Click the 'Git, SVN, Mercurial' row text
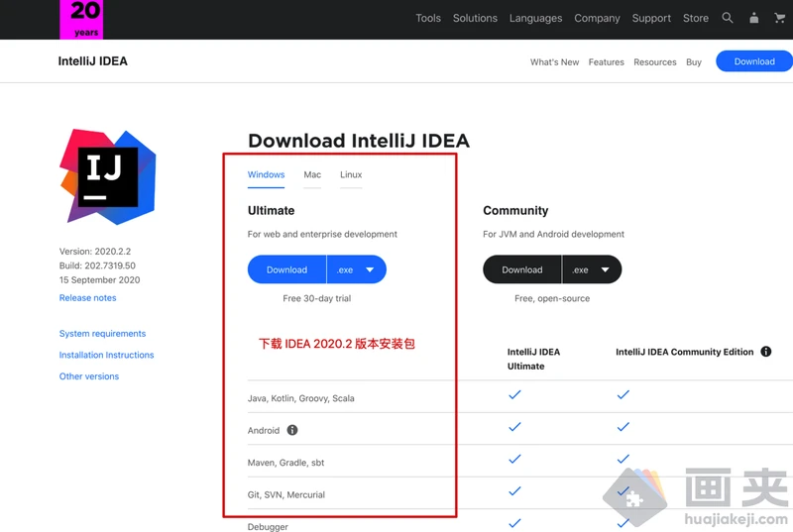The image size is (793, 532). (286, 494)
